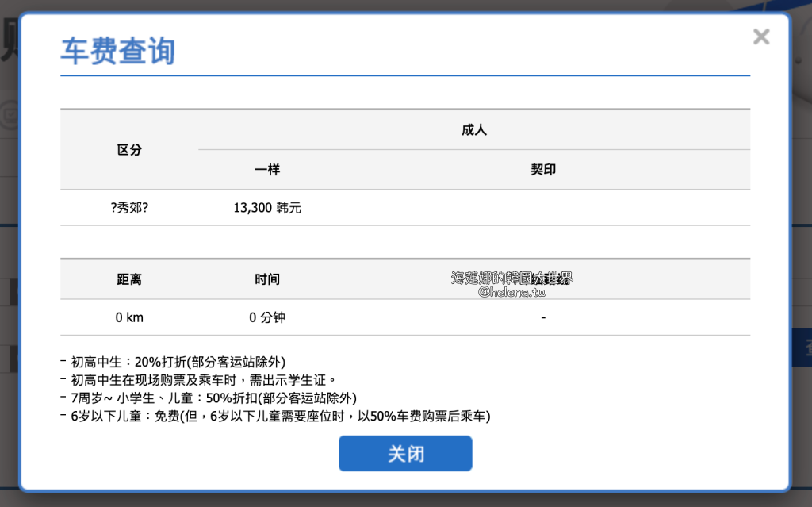
Task: Click the × close icon
Action: (760, 36)
